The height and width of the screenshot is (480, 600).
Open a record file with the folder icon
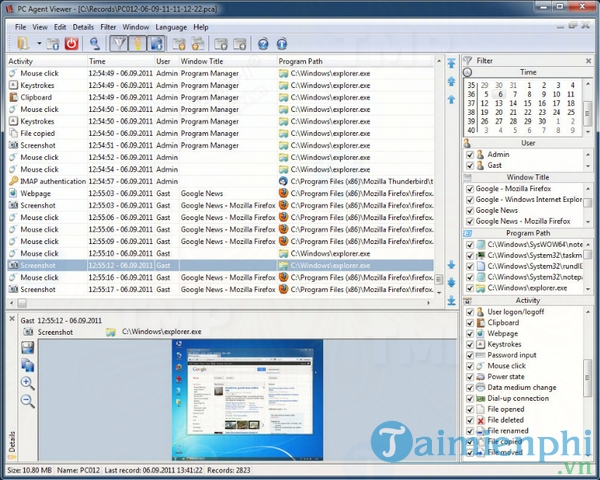[x=23, y=43]
